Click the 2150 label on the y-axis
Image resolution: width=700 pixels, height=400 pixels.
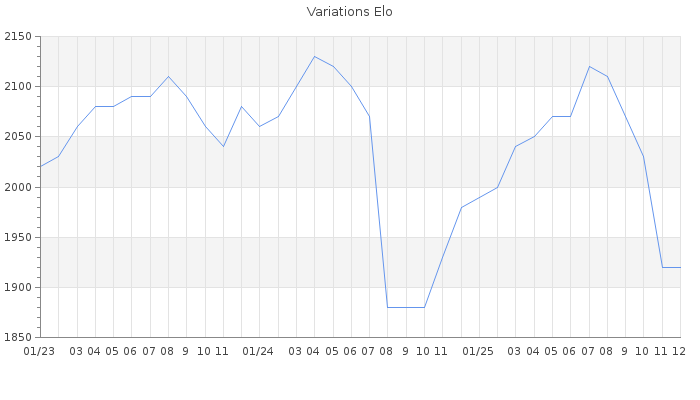[18, 37]
